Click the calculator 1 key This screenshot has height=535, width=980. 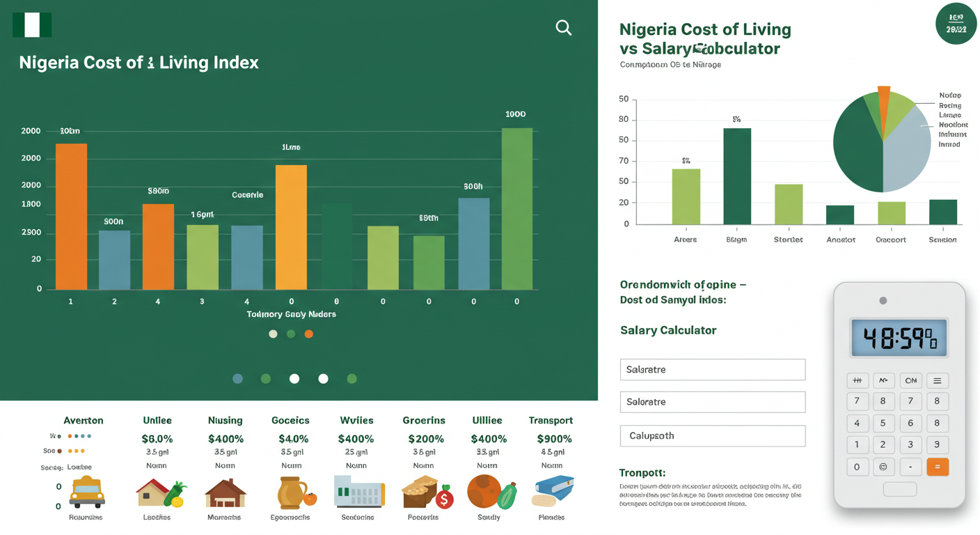click(857, 444)
